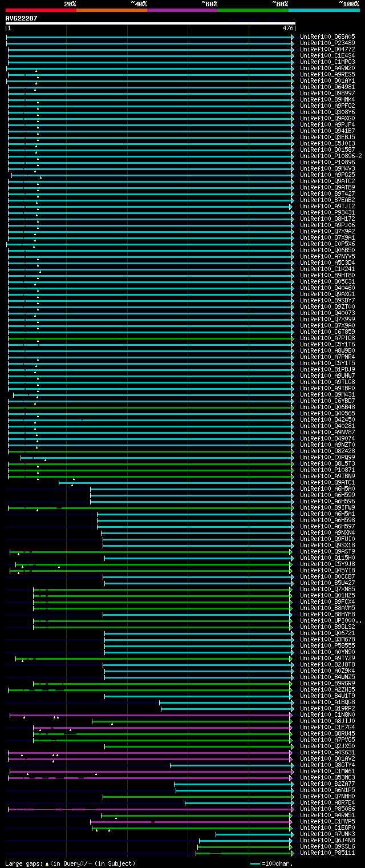Click the white query sequence ruler bar
The width and height of the screenshot is (365, 868).
tap(150, 24)
